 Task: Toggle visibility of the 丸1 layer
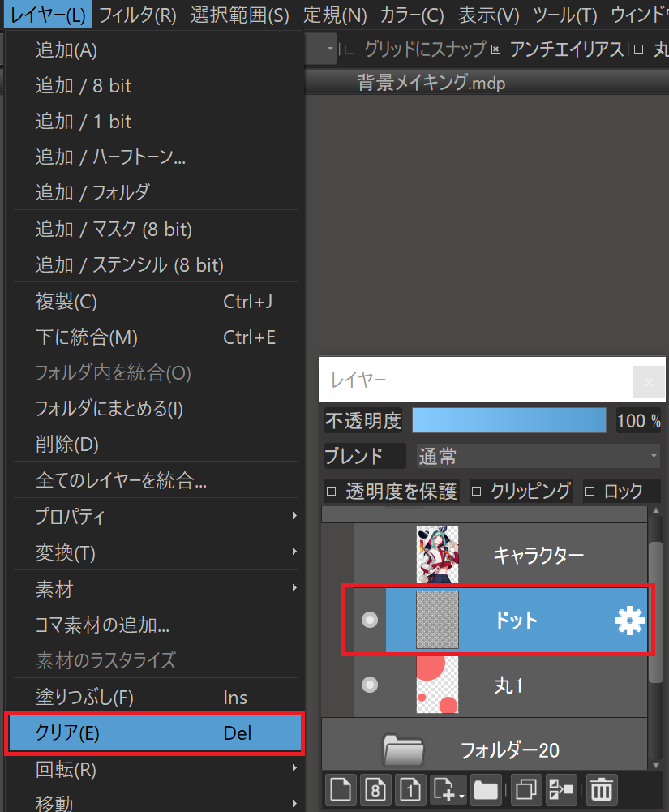coord(370,685)
